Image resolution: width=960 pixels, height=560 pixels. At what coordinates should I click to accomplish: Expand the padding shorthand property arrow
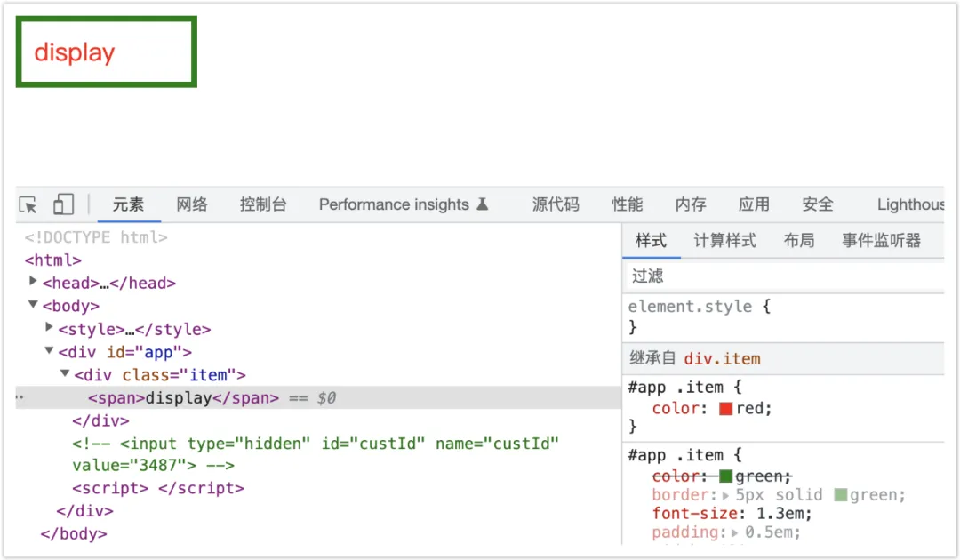[x=735, y=532]
